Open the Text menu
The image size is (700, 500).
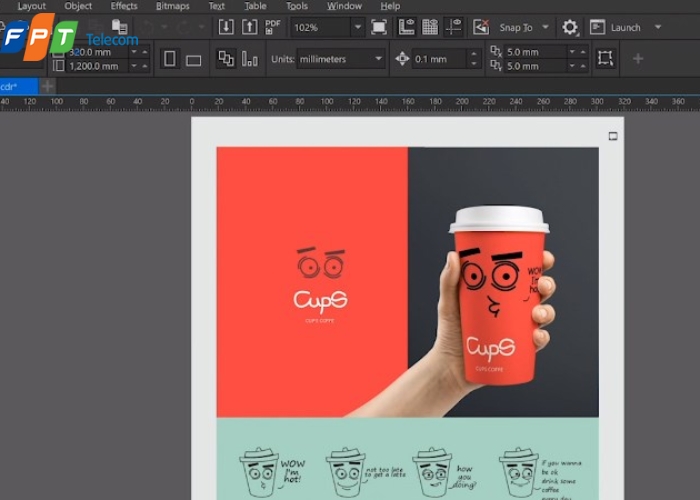point(217,6)
